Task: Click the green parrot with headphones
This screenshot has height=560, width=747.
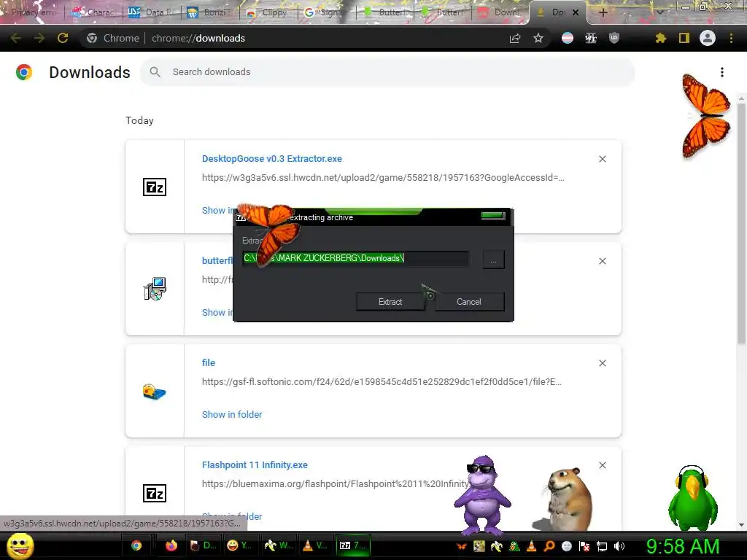Action: (693, 497)
